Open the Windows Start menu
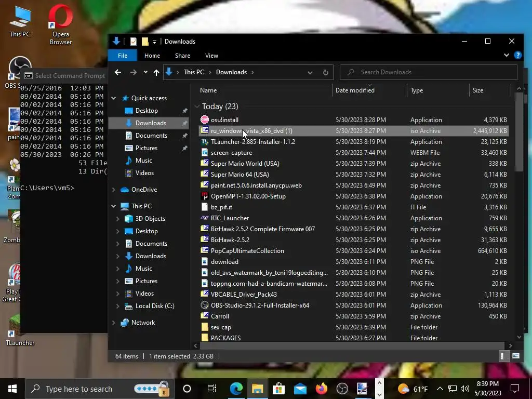532x399 pixels. coord(12,389)
